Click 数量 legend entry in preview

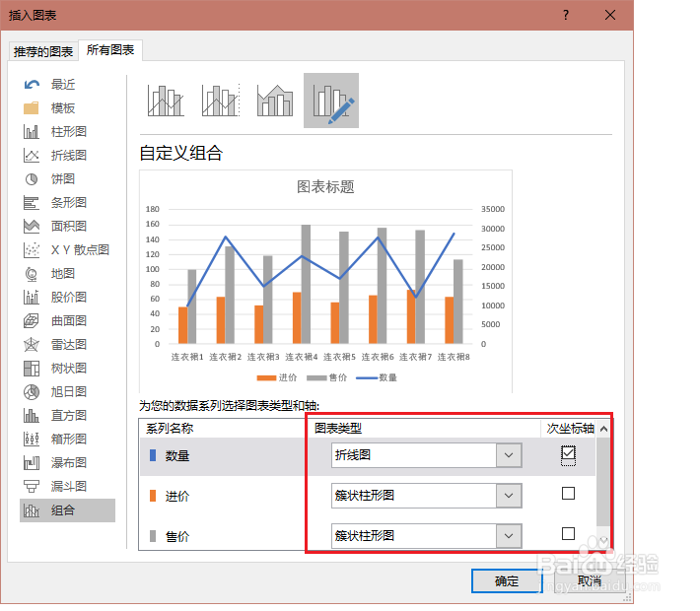pyautogui.click(x=377, y=377)
